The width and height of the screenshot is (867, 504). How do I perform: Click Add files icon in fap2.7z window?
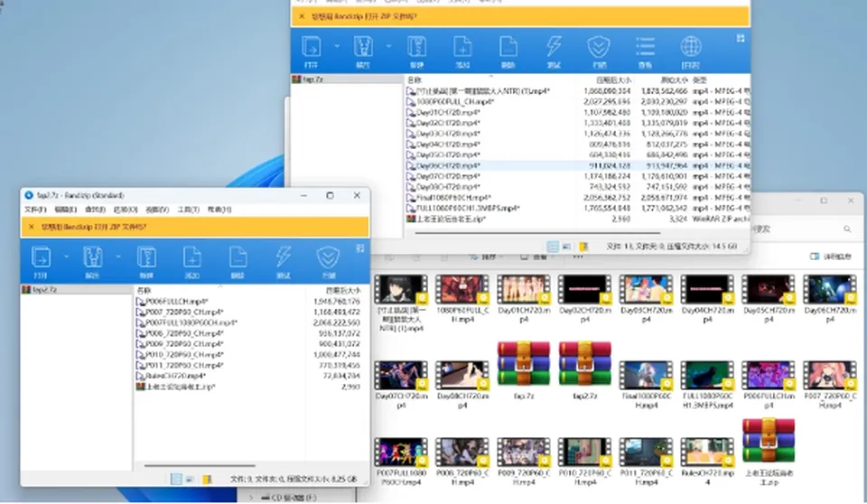pos(191,257)
